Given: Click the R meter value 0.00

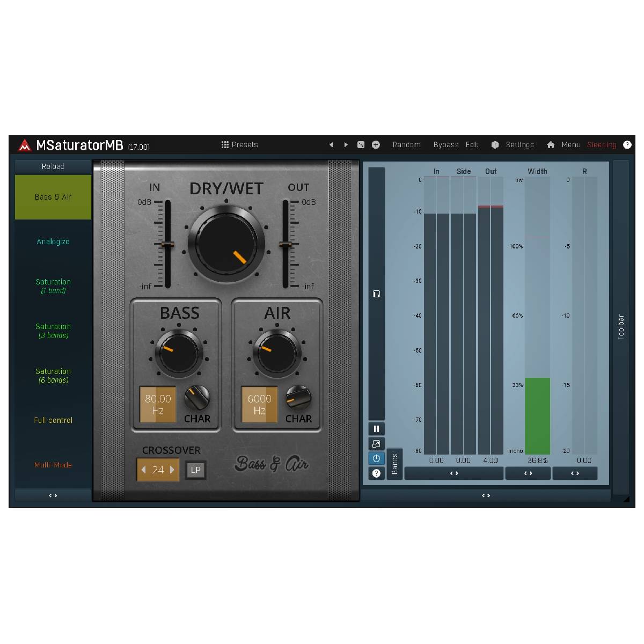Looking at the screenshot, I should pyautogui.click(x=584, y=460).
